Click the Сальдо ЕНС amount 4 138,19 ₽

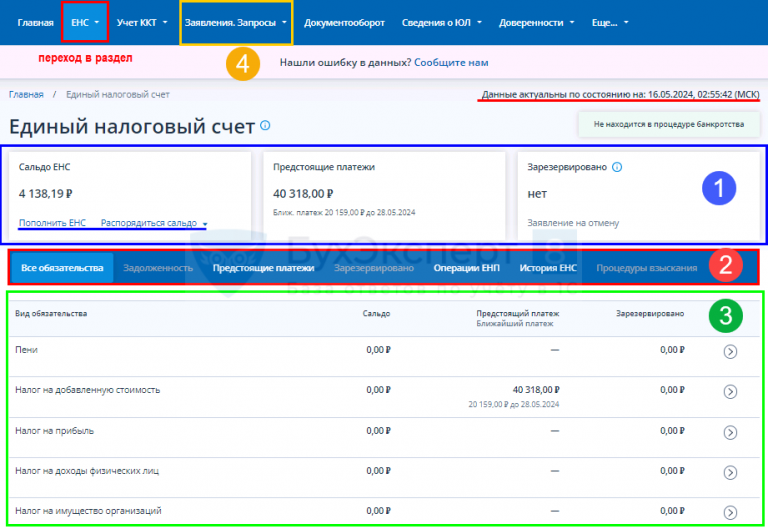coord(46,193)
